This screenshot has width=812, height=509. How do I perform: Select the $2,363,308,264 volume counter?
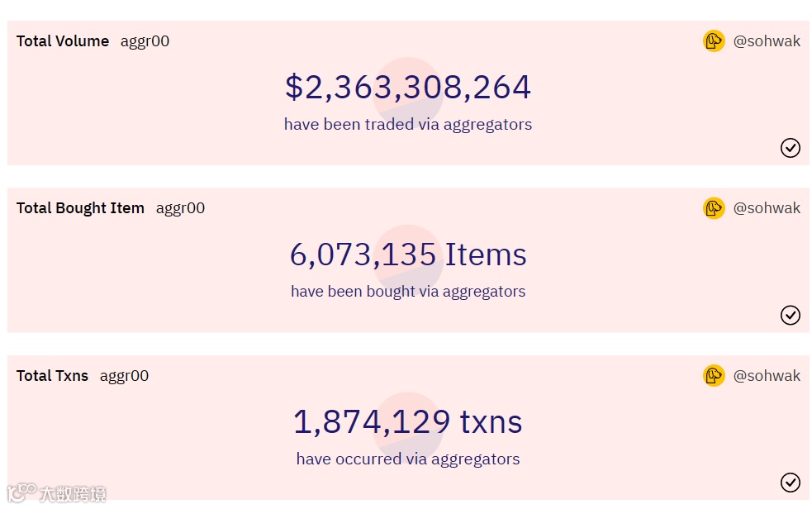coord(408,87)
